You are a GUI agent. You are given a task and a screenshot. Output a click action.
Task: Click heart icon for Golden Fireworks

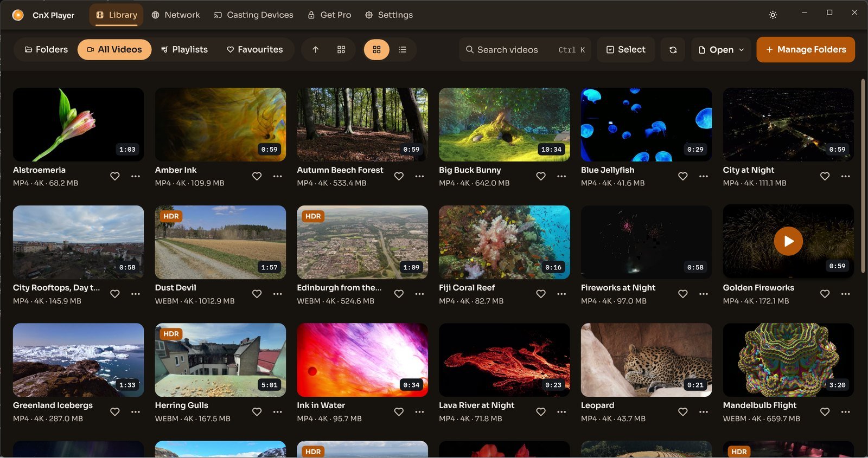(x=825, y=294)
